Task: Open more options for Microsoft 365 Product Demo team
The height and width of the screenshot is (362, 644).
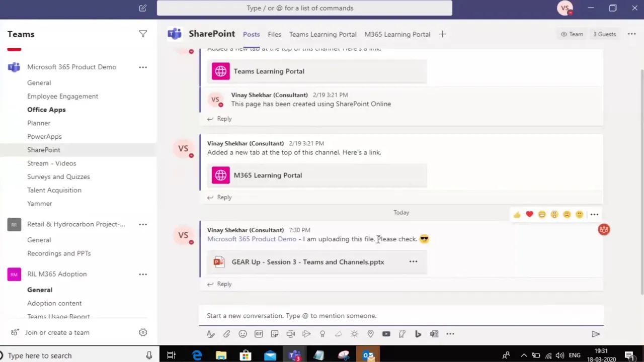Action: click(143, 67)
